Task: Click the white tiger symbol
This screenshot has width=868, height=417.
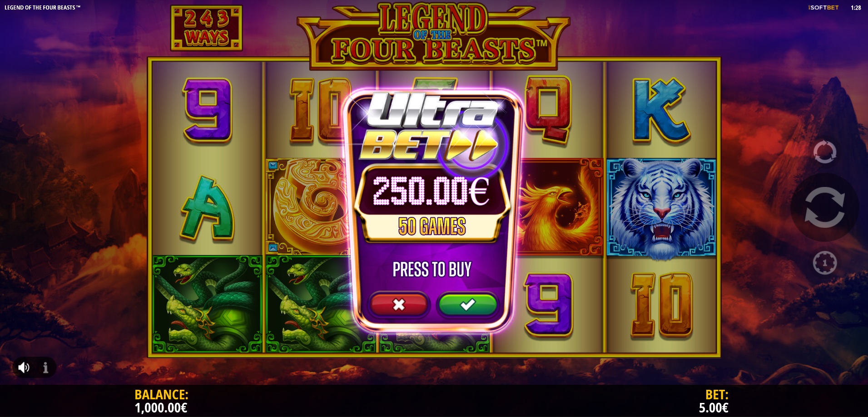Action: click(x=661, y=207)
